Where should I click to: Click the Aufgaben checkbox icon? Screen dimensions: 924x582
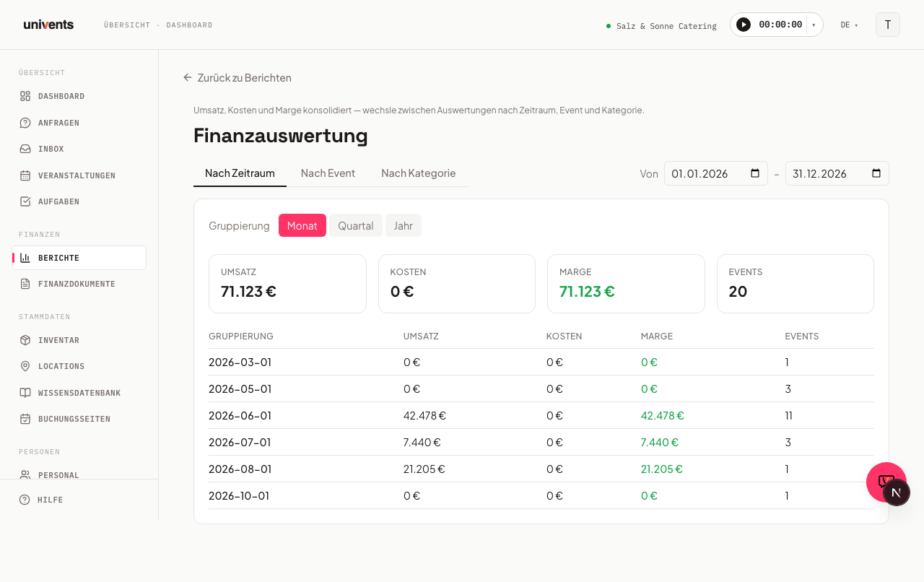point(25,201)
